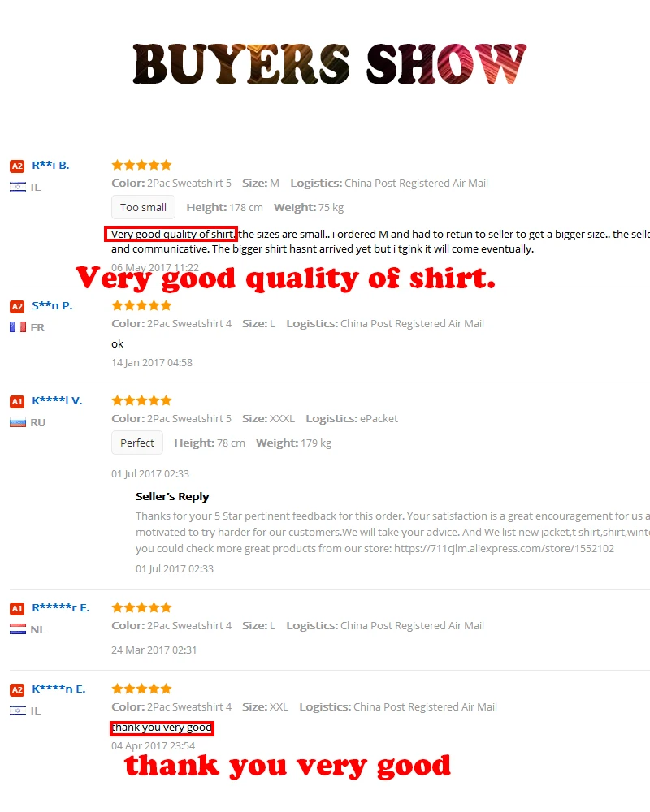Open reviewer K****l V. profile
This screenshot has height=812, width=650.
pos(57,400)
